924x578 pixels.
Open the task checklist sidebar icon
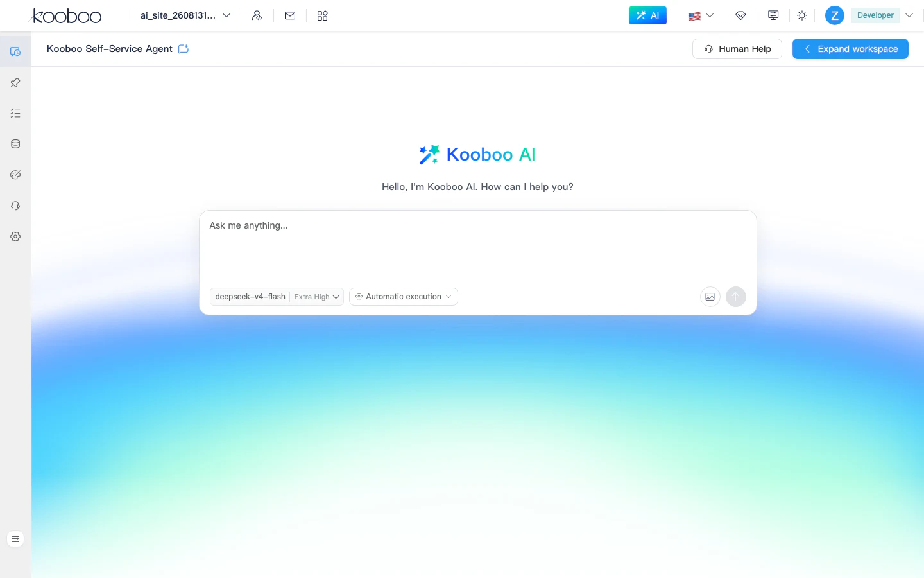(15, 113)
